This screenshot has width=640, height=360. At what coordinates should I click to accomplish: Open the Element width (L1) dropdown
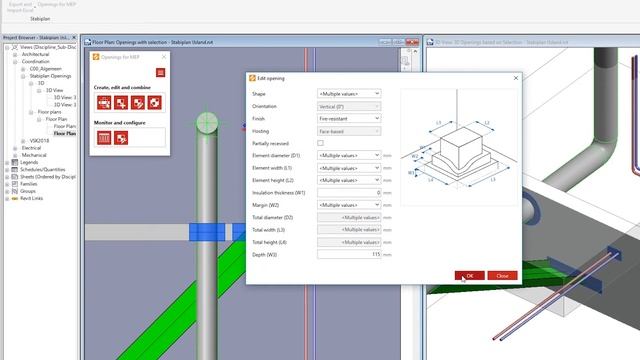coord(349,168)
